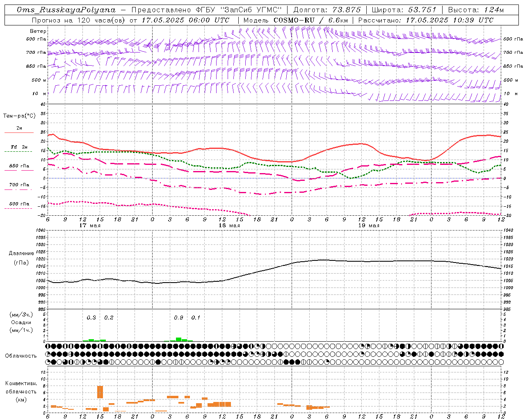Click 'Рассчитано: 17.05.2025 10:39 UTC' timestamp
The width and height of the screenshot is (525, 420).
pos(426,20)
